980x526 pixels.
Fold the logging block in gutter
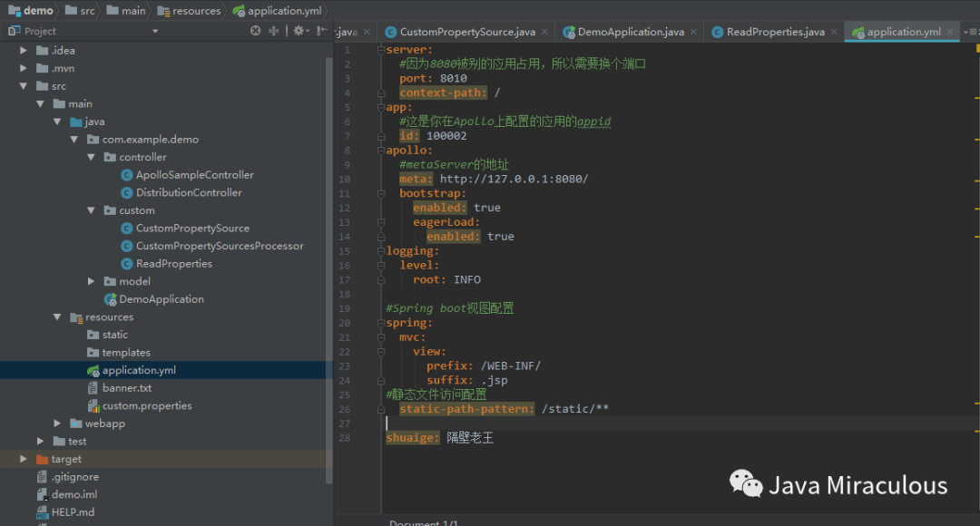(x=380, y=251)
